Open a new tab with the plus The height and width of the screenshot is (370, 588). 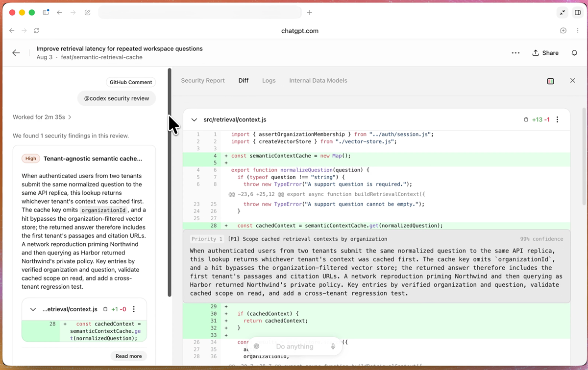309,12
